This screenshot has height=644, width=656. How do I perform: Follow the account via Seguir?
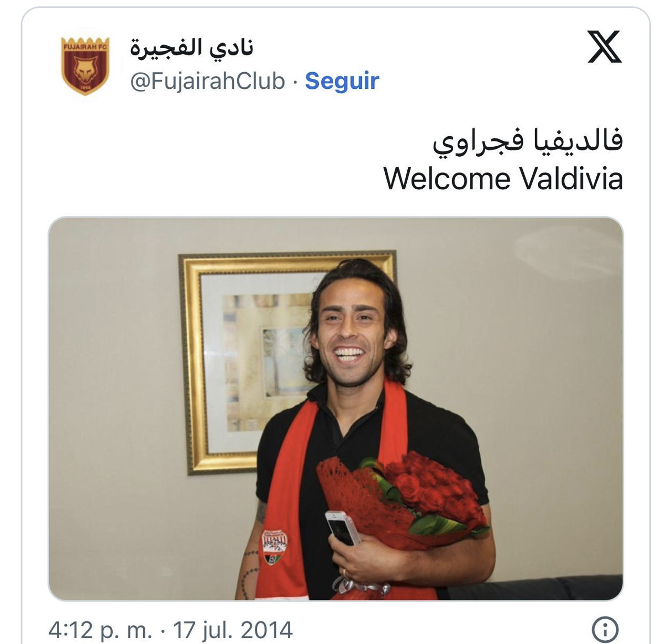342,81
